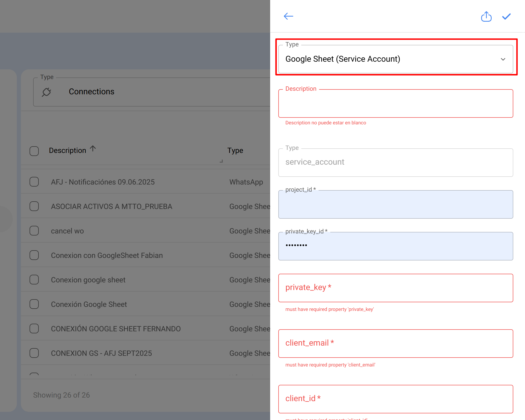Viewport: 525px width, 420px height.
Task: Check the AFJ - Notificaciónes 09.06.2025 row
Action: point(34,182)
